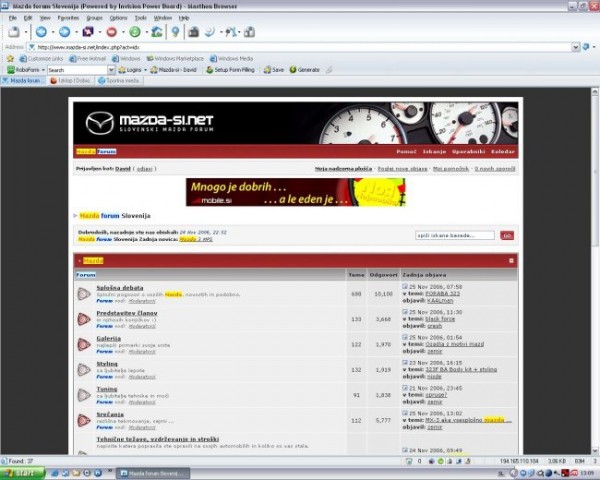Click the tools pin-and-wrench toolbar icon

[231, 32]
